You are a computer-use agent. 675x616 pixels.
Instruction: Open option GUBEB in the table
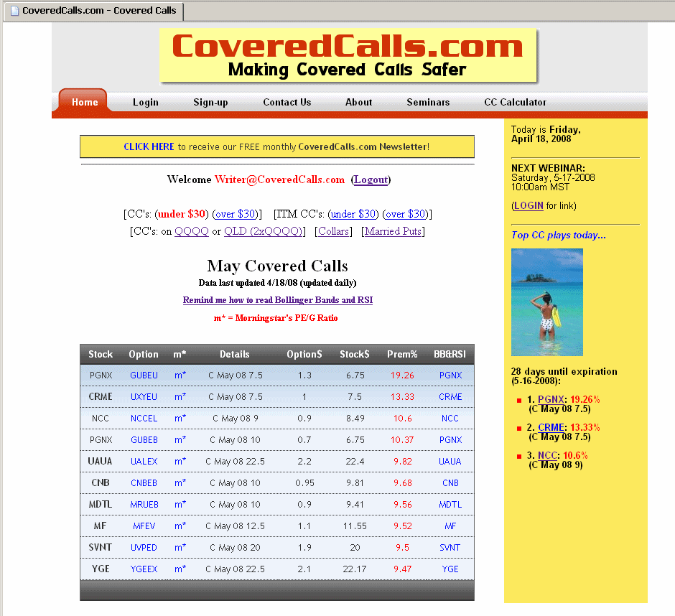pyautogui.click(x=144, y=440)
